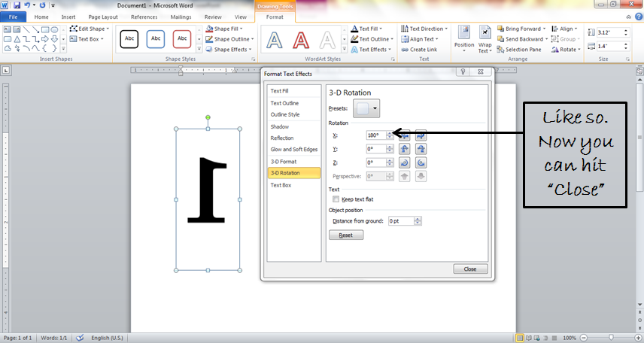Click the Y-axis rotate Down button
Viewport: 644px width, 343px height.
coord(421,149)
